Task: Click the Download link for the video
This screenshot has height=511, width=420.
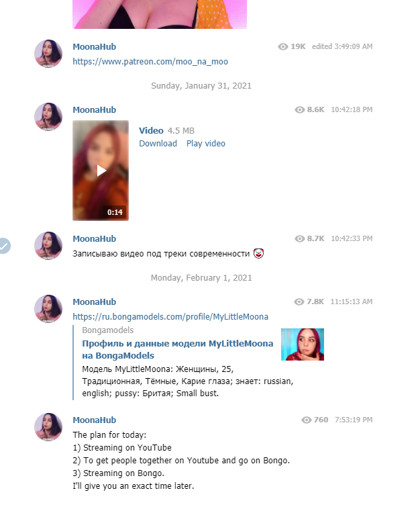Action: [x=158, y=144]
